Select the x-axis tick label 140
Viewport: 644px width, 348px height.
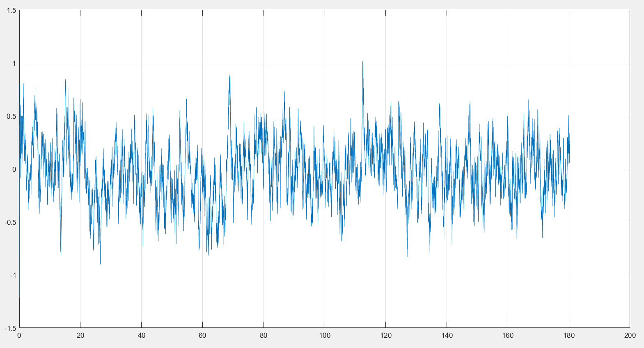[x=447, y=335]
